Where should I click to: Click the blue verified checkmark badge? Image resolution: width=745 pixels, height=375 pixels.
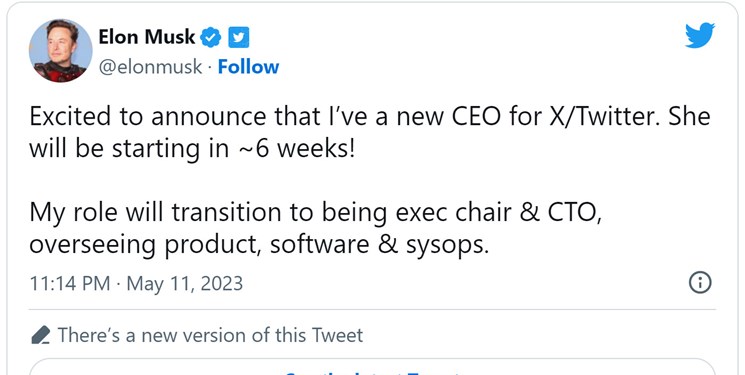coord(210,38)
